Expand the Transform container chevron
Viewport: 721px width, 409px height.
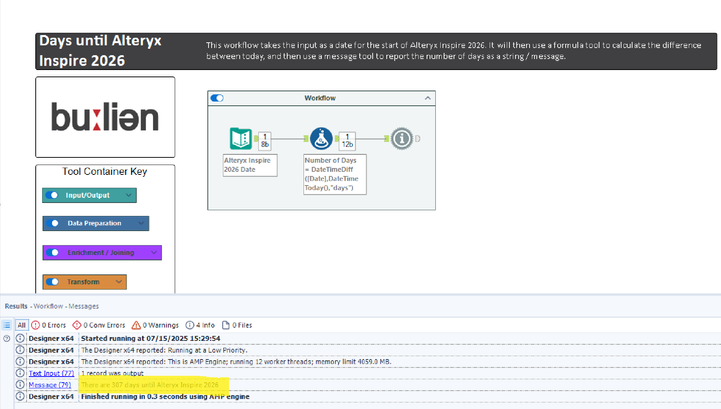(119, 282)
